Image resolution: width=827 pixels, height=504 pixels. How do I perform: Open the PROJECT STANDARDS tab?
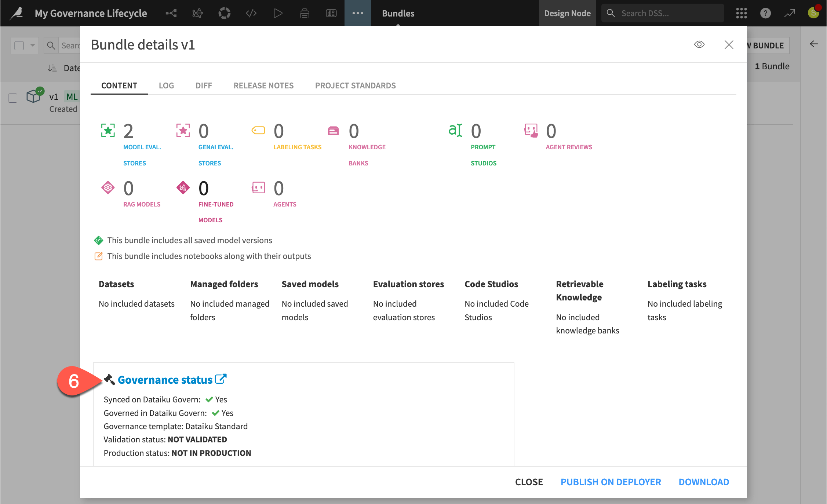tap(355, 85)
